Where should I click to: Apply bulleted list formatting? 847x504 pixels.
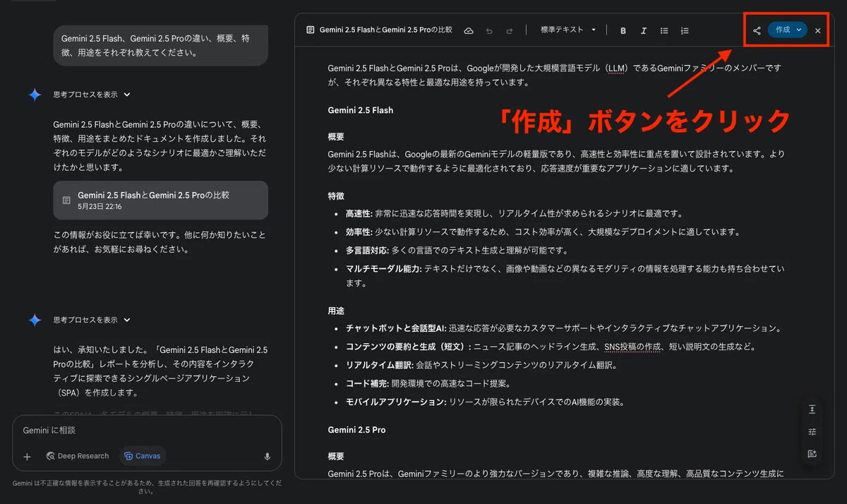click(664, 30)
